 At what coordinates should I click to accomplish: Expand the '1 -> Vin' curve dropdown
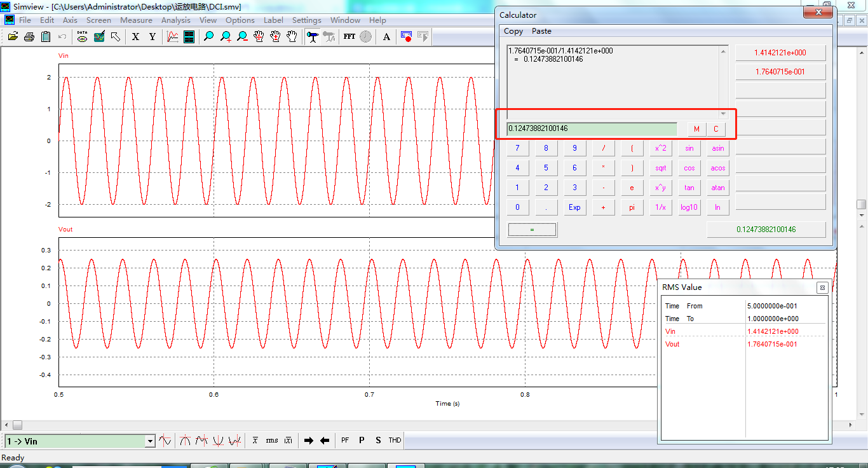[x=150, y=441]
